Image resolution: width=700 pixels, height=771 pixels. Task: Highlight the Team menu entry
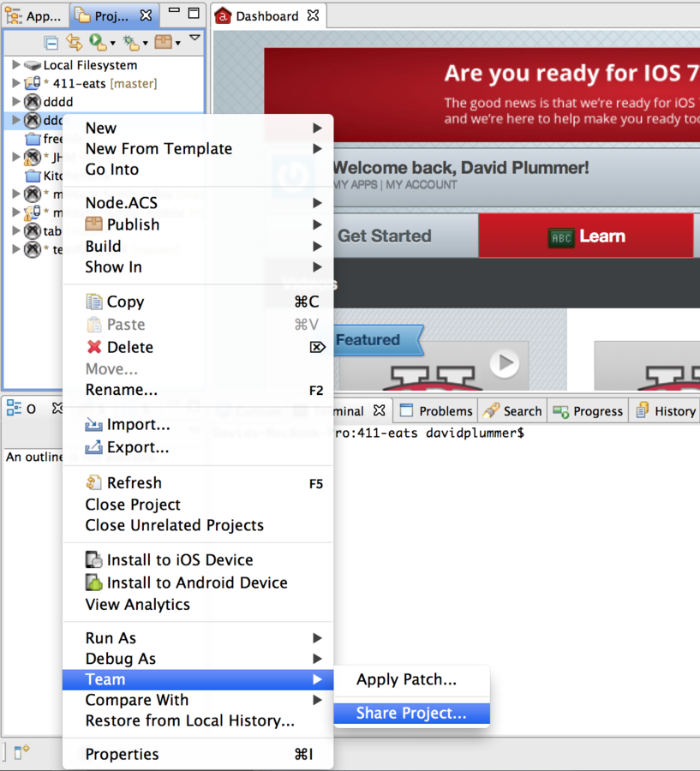198,679
